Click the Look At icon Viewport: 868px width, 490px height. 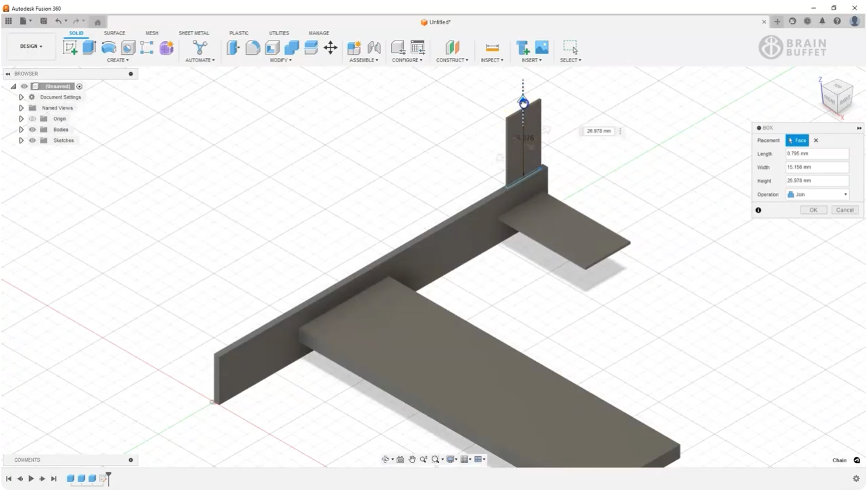400,460
